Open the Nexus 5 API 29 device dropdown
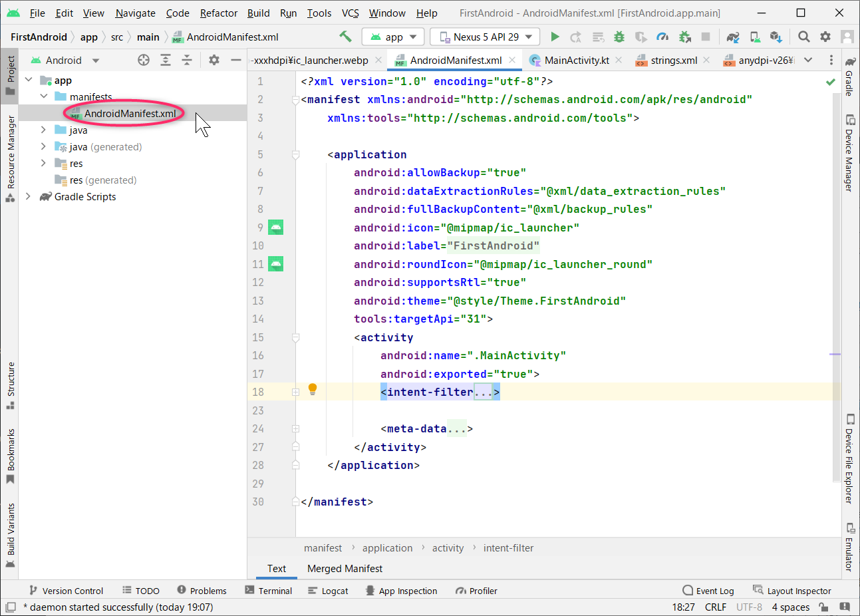This screenshot has width=860, height=616. click(484, 37)
